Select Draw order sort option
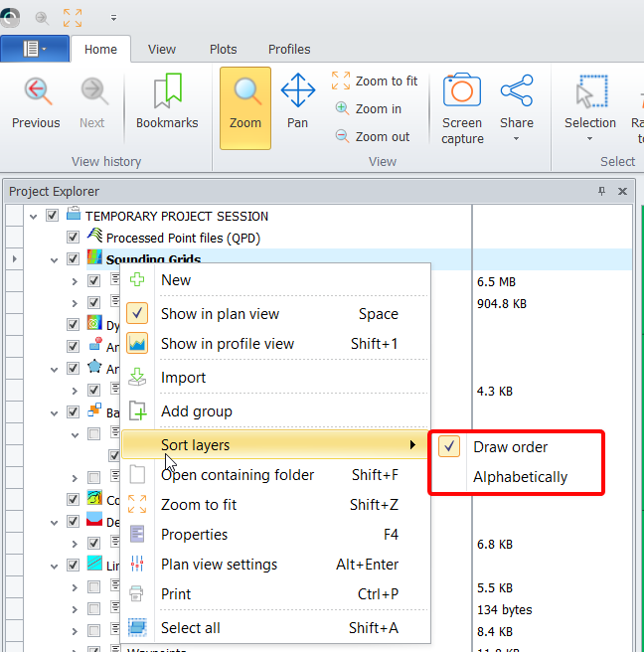Image resolution: width=644 pixels, height=652 pixels. [510, 447]
